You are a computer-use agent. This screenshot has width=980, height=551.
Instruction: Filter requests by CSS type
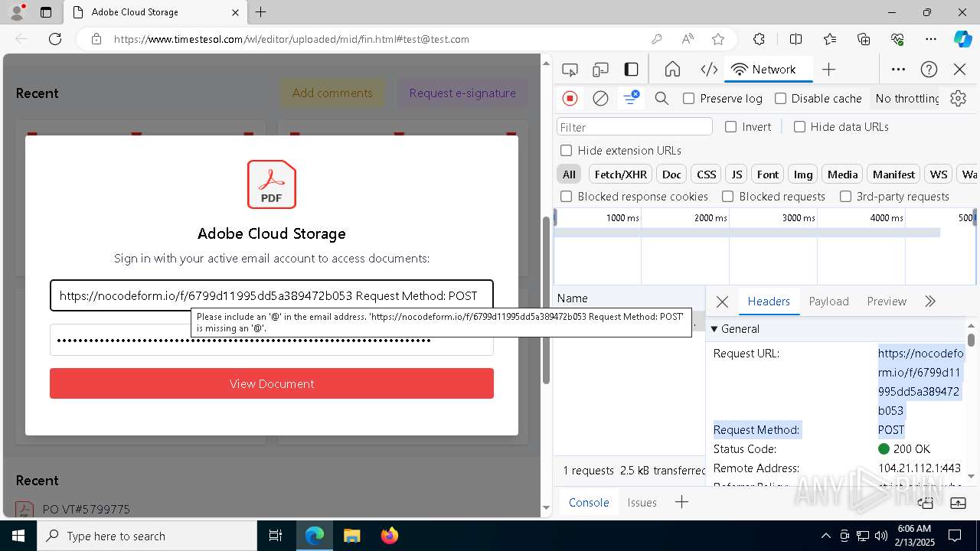pos(706,174)
